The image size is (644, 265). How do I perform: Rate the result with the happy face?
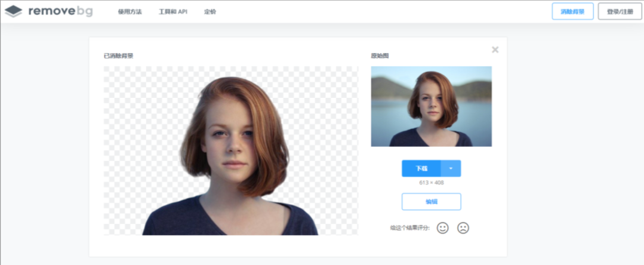[x=442, y=227]
